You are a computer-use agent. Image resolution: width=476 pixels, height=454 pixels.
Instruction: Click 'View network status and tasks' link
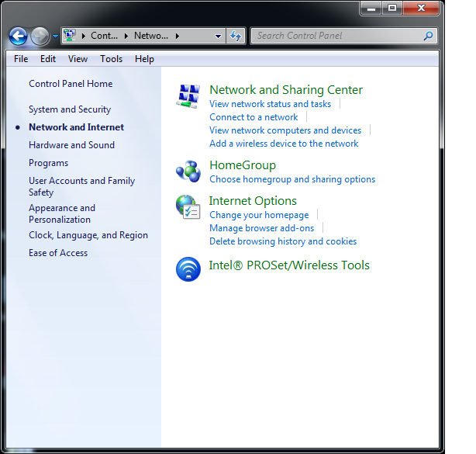(x=270, y=104)
